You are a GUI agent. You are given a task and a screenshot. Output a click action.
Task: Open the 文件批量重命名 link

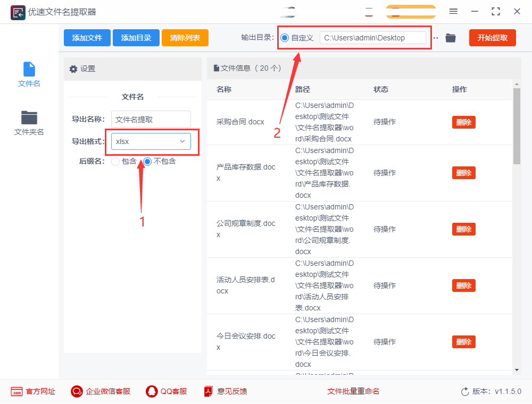(x=353, y=391)
